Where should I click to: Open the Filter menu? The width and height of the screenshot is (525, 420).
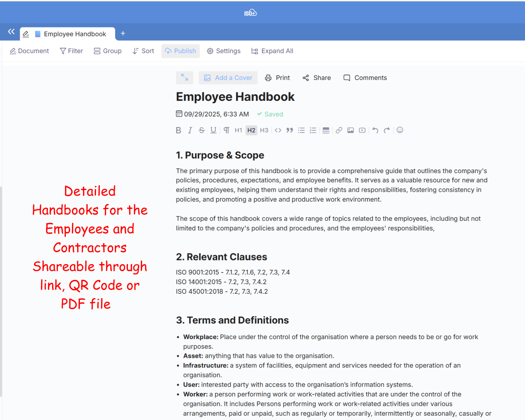coord(72,51)
